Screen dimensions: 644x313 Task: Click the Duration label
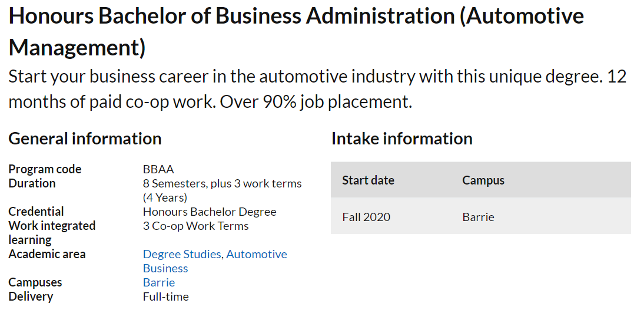(32, 183)
